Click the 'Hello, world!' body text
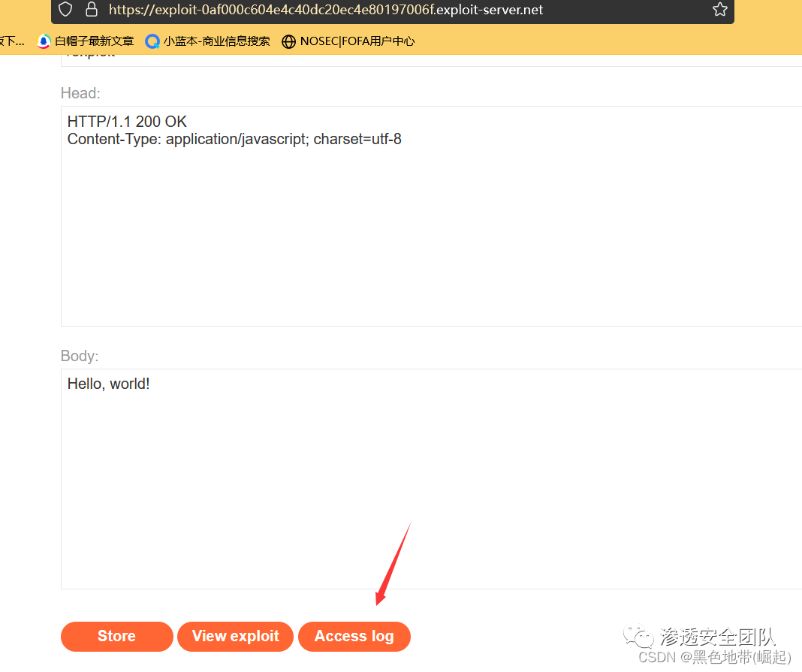The height and width of the screenshot is (672, 802). pyautogui.click(x=108, y=384)
